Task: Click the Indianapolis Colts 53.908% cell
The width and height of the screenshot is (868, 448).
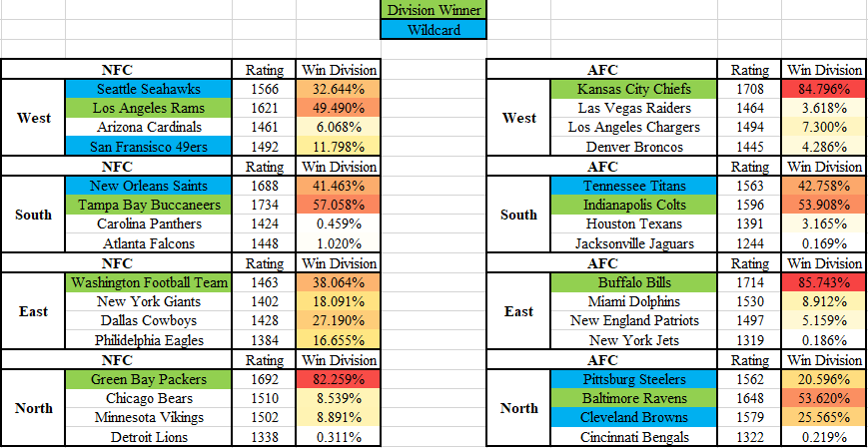Action: [824, 205]
